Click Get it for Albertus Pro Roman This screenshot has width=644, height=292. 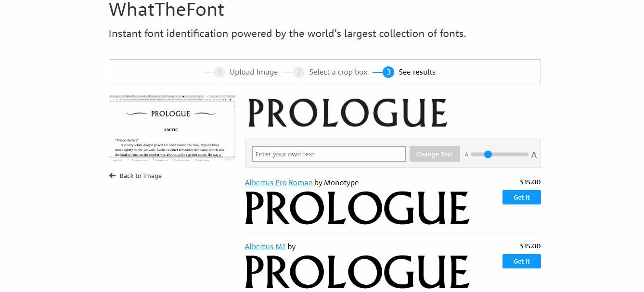coord(521,197)
